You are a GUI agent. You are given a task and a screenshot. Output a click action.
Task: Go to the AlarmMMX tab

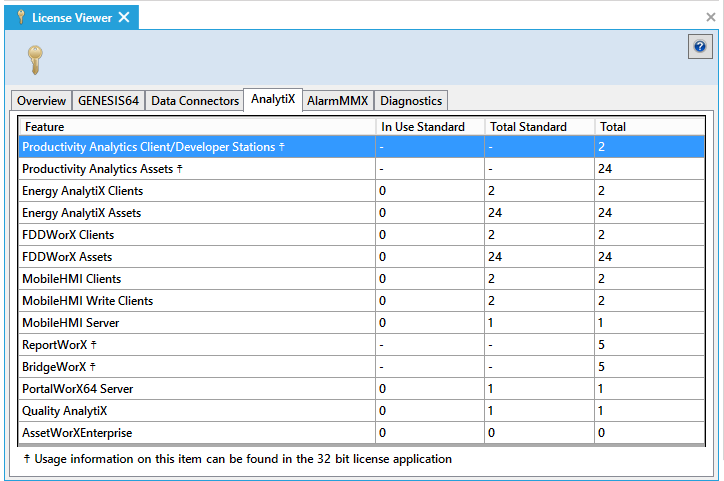pos(338,101)
